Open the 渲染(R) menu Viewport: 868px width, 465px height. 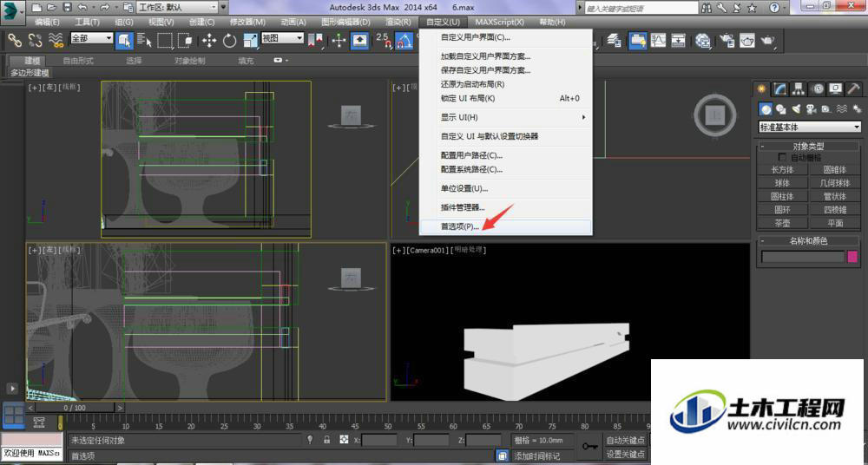398,23
